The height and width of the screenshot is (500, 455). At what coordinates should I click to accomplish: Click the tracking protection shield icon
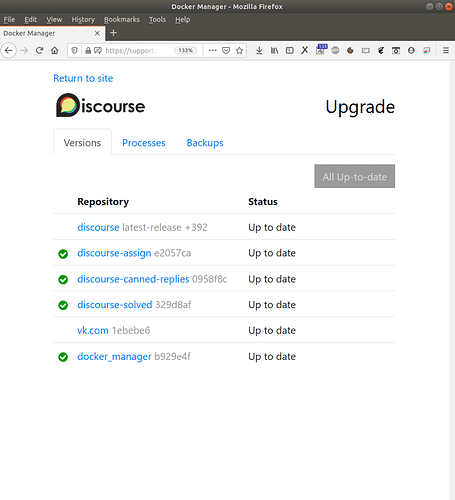(74, 51)
